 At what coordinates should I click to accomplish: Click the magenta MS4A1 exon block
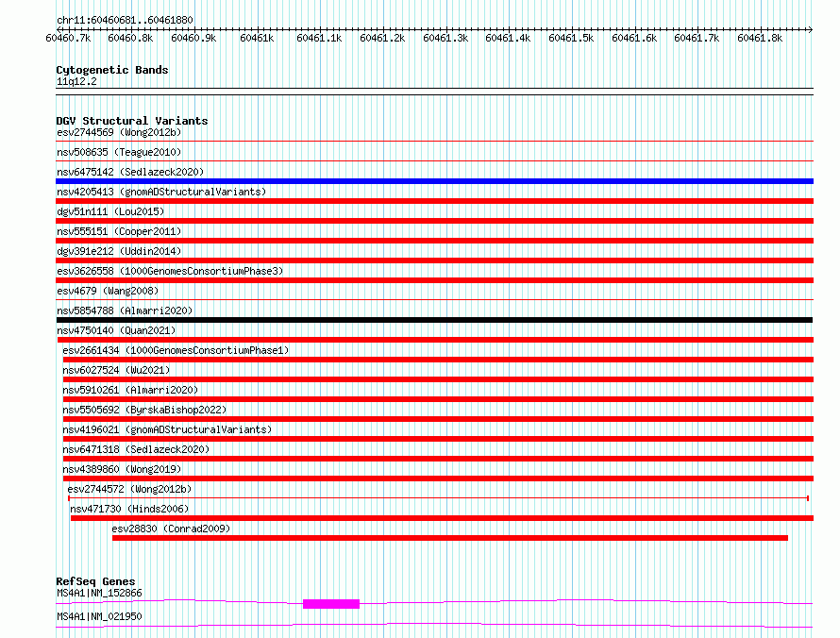tap(331, 604)
